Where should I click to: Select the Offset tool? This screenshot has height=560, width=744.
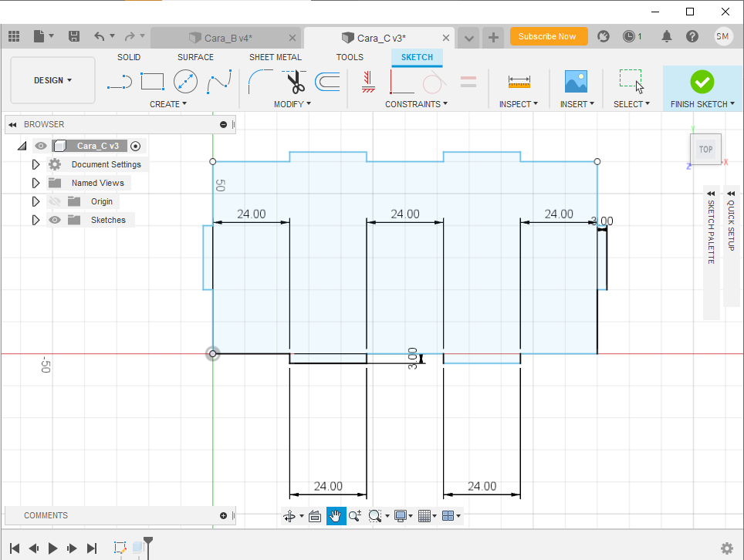click(x=327, y=82)
